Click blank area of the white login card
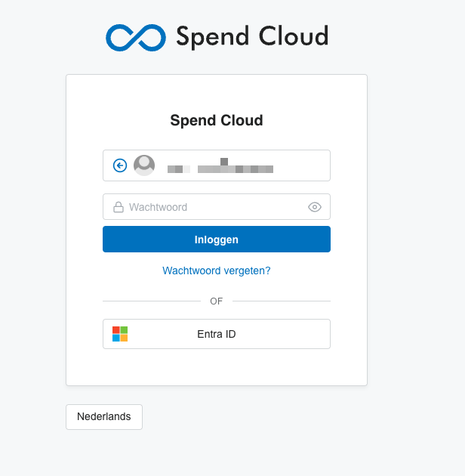This screenshot has width=465, height=476. pyautogui.click(x=217, y=367)
